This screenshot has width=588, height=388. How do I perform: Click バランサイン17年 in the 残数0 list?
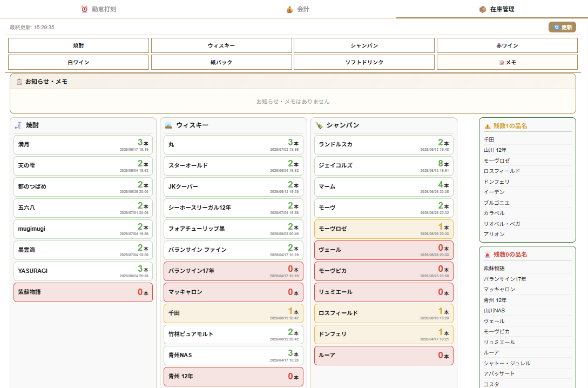click(x=505, y=279)
